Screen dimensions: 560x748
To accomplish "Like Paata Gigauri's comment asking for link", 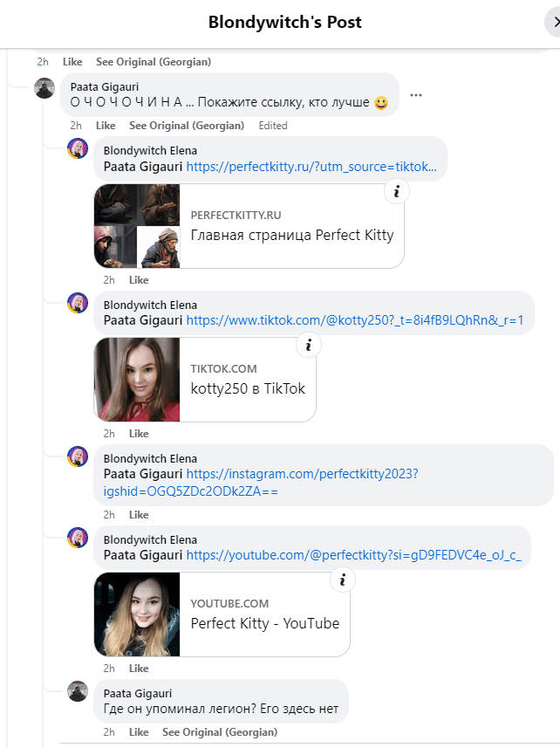I will click(x=106, y=126).
